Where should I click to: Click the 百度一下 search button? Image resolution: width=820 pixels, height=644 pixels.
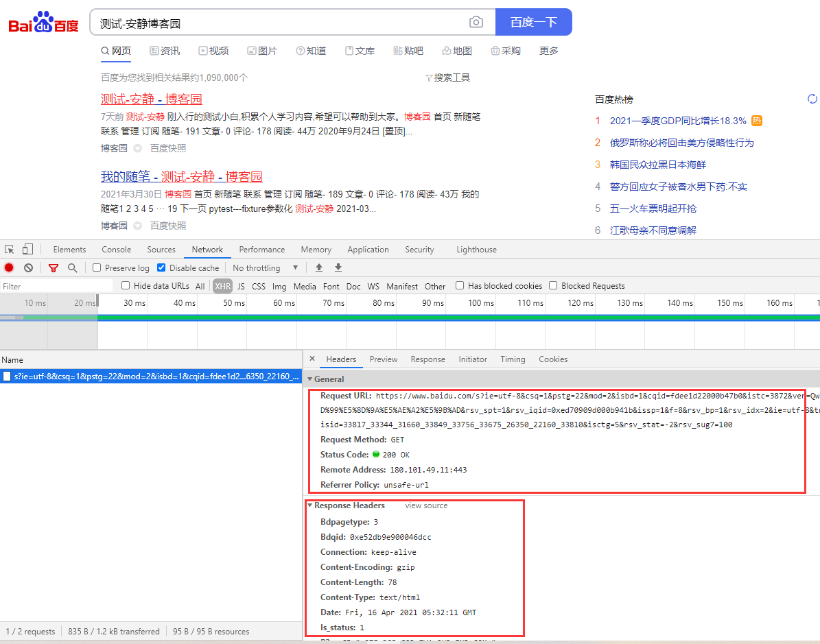533,22
